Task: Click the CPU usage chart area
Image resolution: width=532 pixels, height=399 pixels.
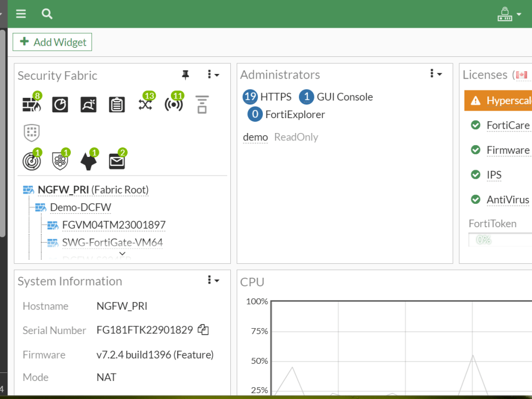Action: (x=401, y=347)
